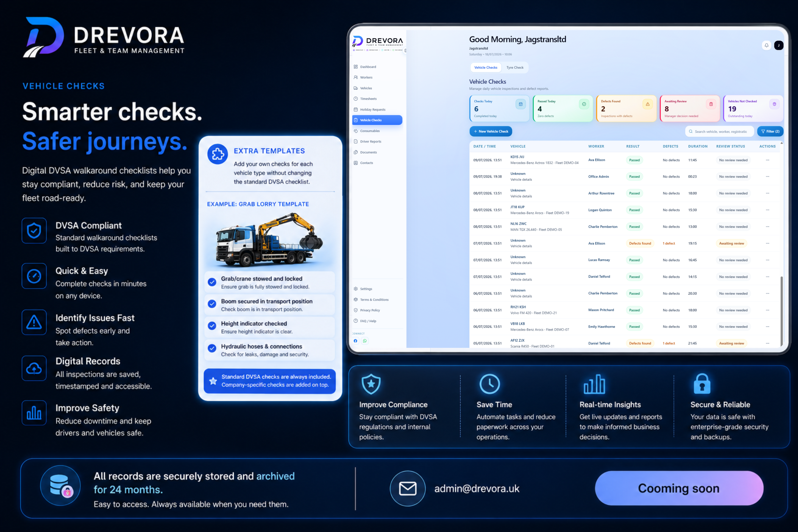Screen dimensions: 798x532
Task: Click the Checks Today card icon
Action: pyautogui.click(x=520, y=104)
